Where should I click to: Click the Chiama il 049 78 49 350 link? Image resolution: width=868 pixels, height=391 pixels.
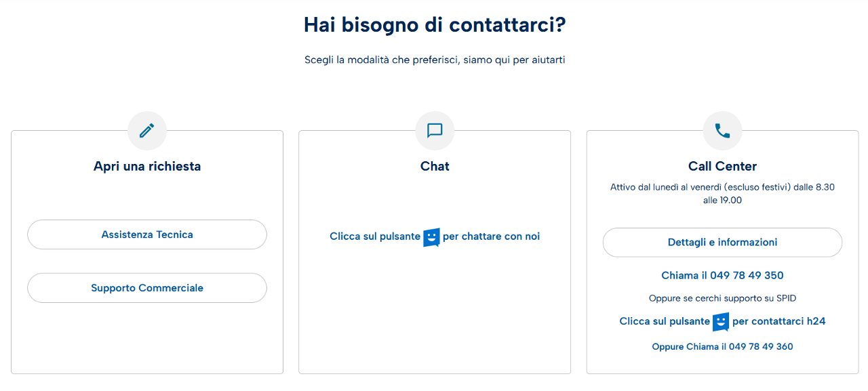(x=722, y=276)
